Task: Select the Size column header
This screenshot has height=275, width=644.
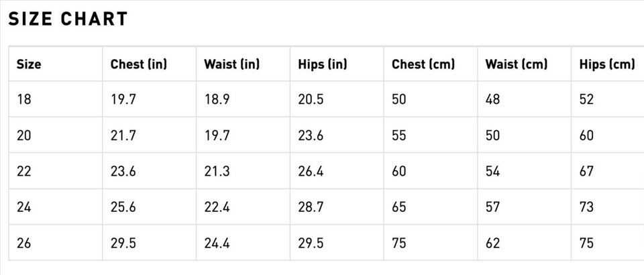Action: pos(29,64)
